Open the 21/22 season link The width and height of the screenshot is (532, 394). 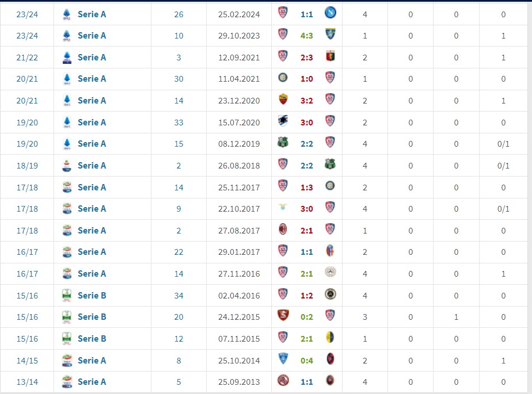pos(27,58)
